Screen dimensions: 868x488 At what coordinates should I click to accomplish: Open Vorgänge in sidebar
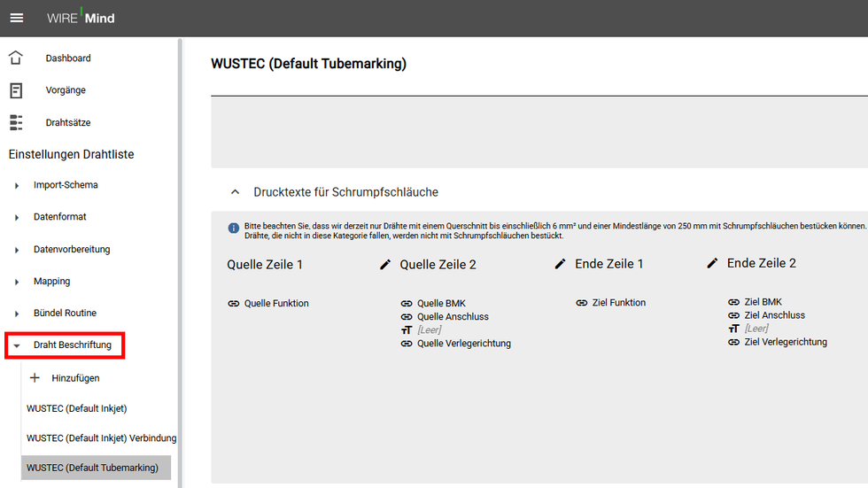point(66,90)
